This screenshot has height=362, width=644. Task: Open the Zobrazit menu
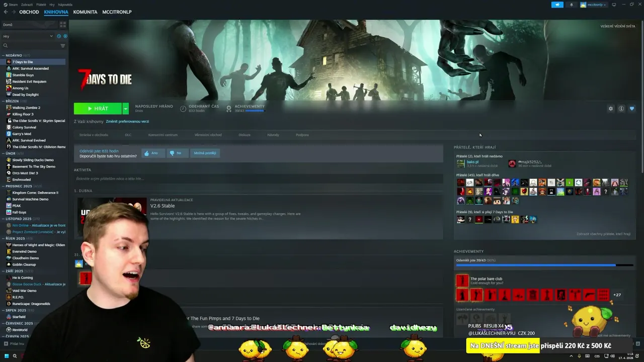tap(27, 5)
